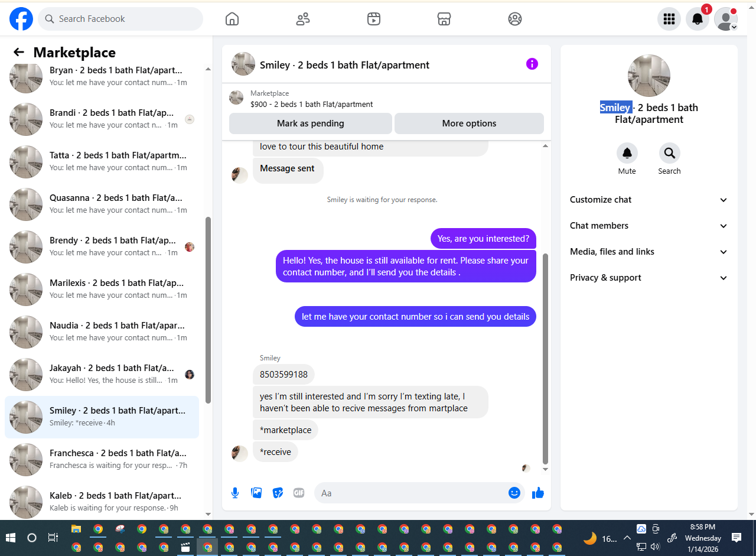The height and width of the screenshot is (556, 756).
Task: Click the phone number message 8503599188
Action: 283,375
